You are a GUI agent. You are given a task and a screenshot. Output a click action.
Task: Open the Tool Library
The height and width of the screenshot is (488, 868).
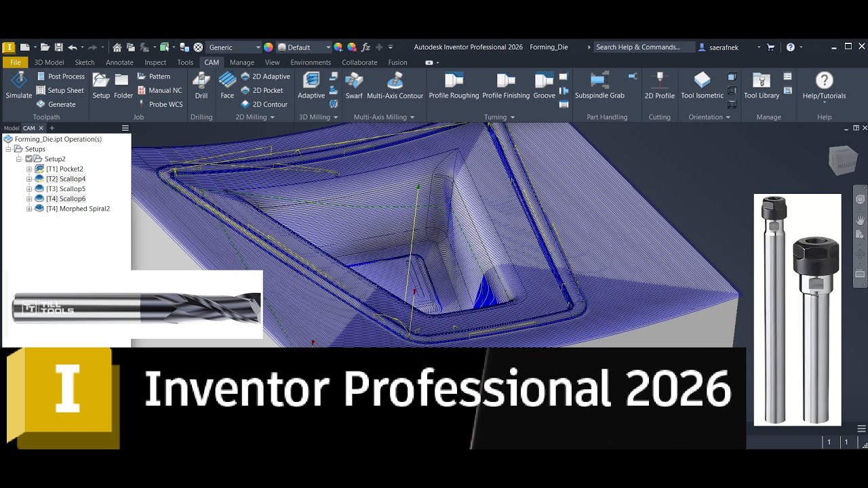coord(762,85)
